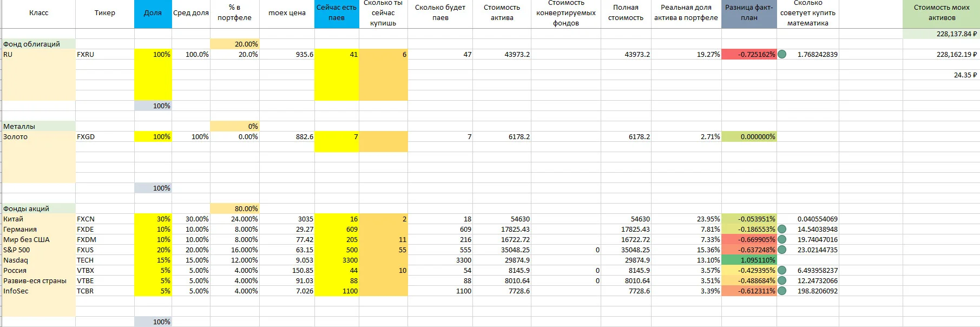Viewport: 980px width, 327px height.
Task: Select red cell showing -0.725162%
Action: 749,54
